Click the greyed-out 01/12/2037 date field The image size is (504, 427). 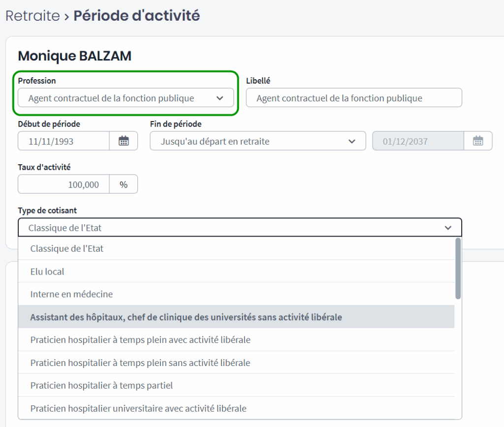418,141
